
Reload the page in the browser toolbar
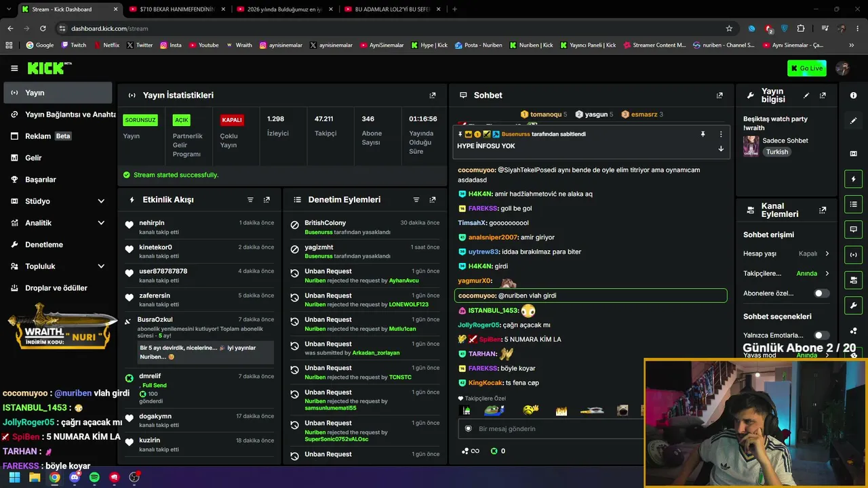point(43,28)
